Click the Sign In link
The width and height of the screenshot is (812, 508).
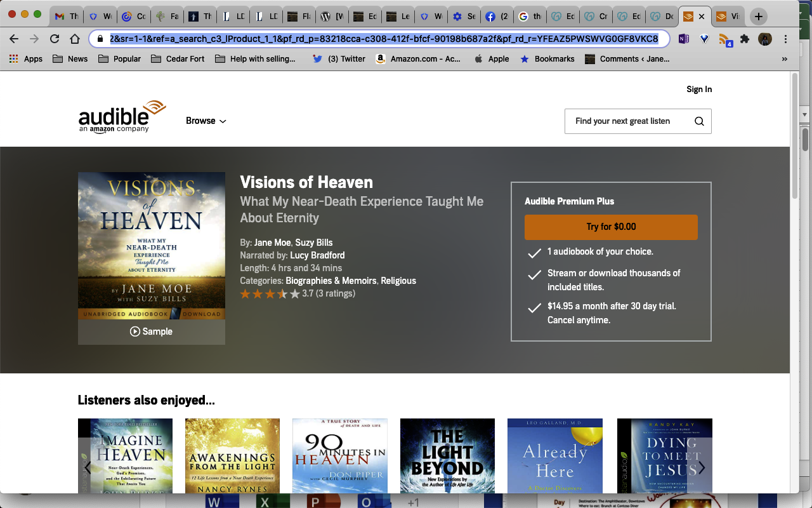click(x=699, y=89)
